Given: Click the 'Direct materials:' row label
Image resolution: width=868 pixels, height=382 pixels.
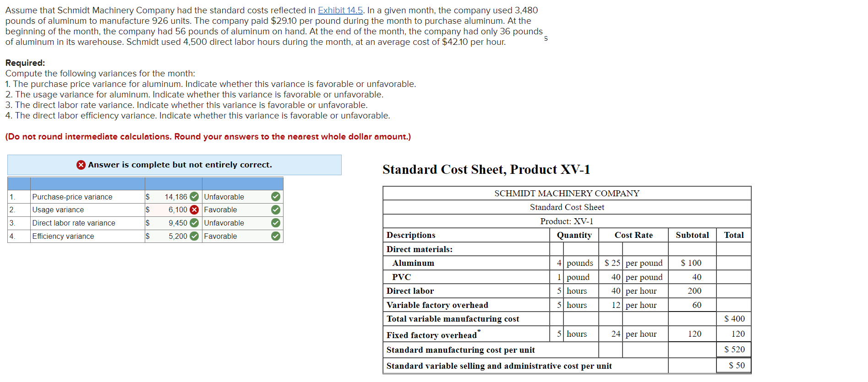Looking at the screenshot, I should [420, 249].
